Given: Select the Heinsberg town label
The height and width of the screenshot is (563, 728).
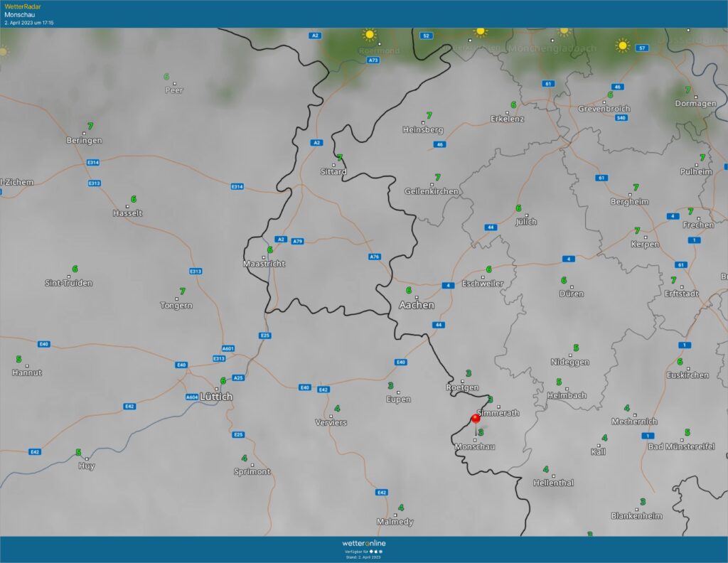Looking at the screenshot, I should [423, 130].
